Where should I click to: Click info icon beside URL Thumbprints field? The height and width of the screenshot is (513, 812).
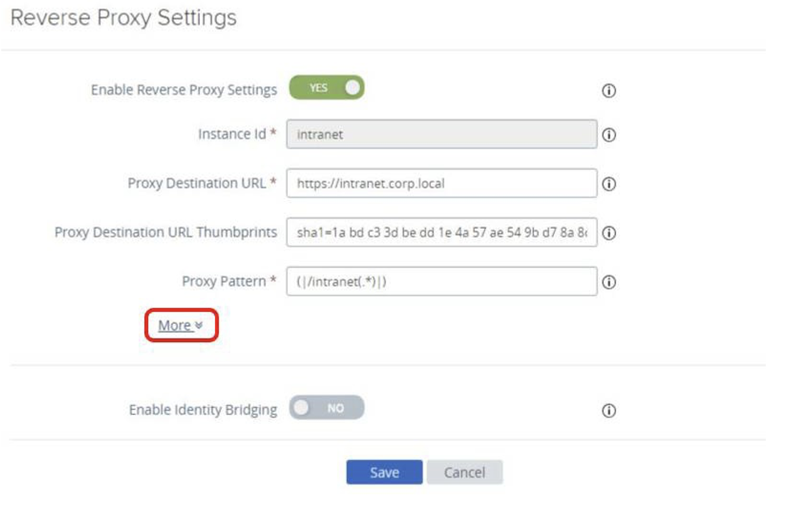608,233
